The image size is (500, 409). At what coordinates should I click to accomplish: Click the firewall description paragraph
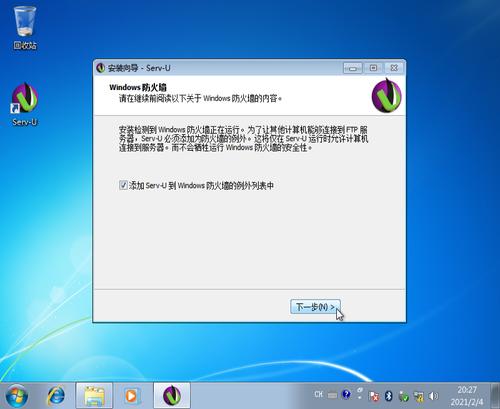tap(243, 139)
